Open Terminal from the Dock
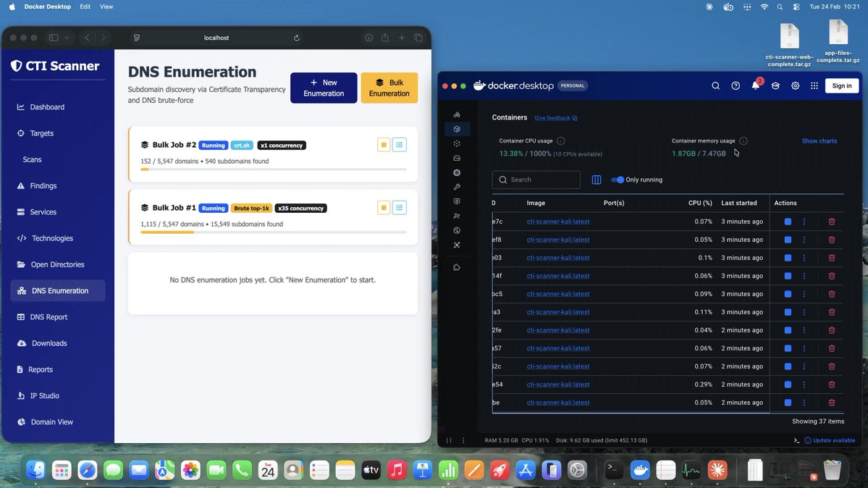Image resolution: width=868 pixels, height=488 pixels. 613,470
